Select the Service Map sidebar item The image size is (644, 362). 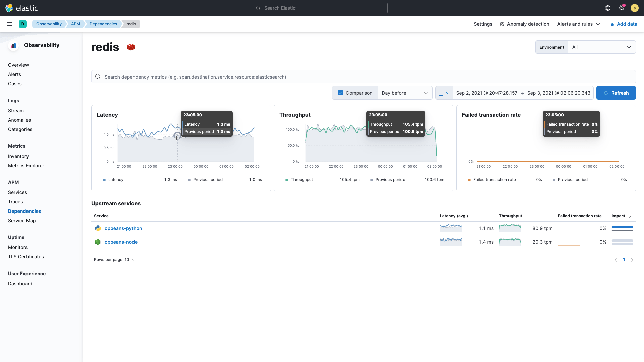22,220
